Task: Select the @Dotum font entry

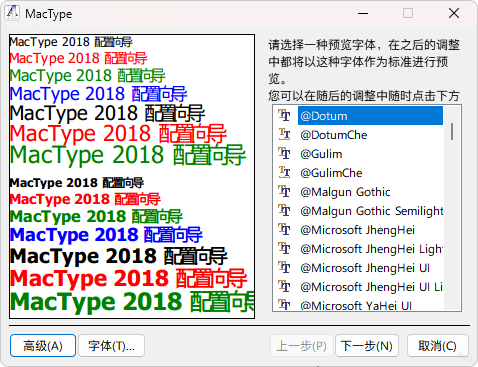Action: (370, 116)
